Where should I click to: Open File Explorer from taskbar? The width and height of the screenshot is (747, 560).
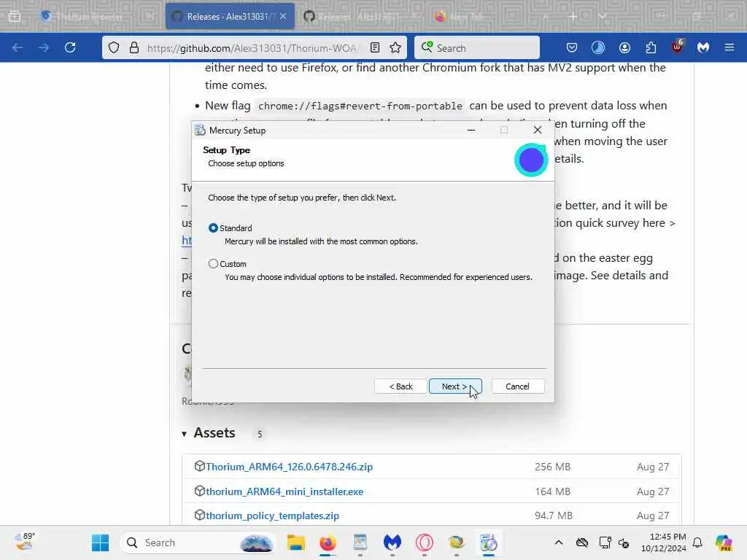pyautogui.click(x=295, y=542)
